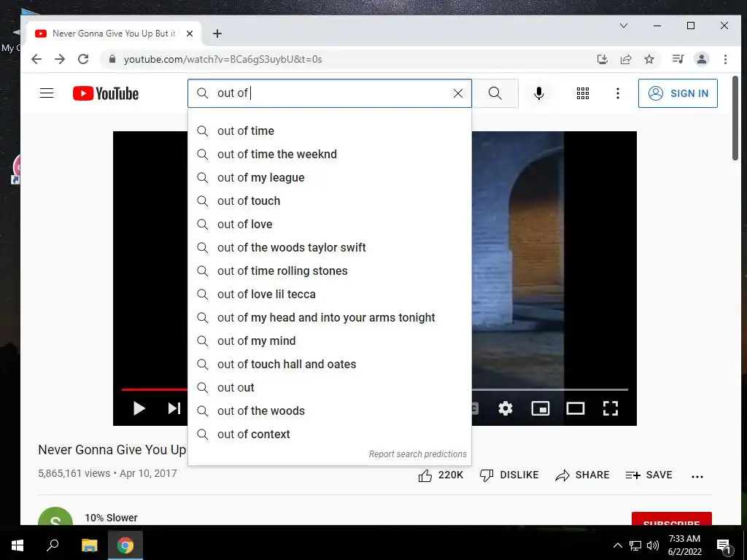Viewport: 747px width, 560px height.
Task: Select suggestion "out of time"
Action: tap(330, 131)
